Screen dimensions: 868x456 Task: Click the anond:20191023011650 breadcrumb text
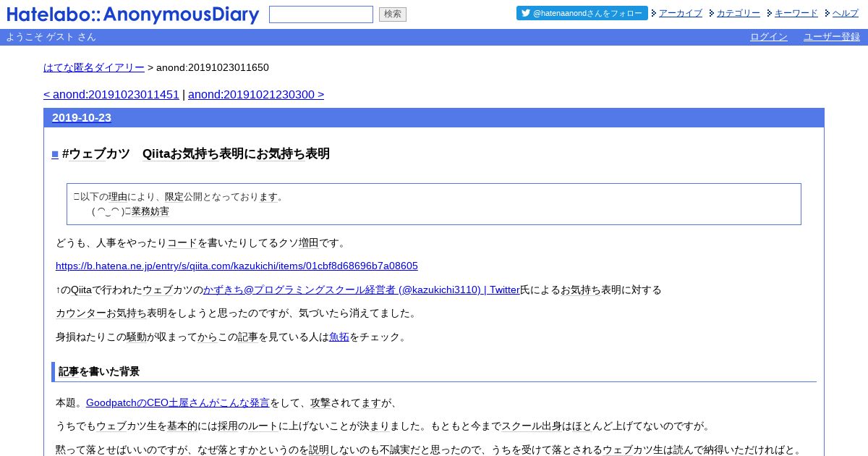[x=213, y=67]
